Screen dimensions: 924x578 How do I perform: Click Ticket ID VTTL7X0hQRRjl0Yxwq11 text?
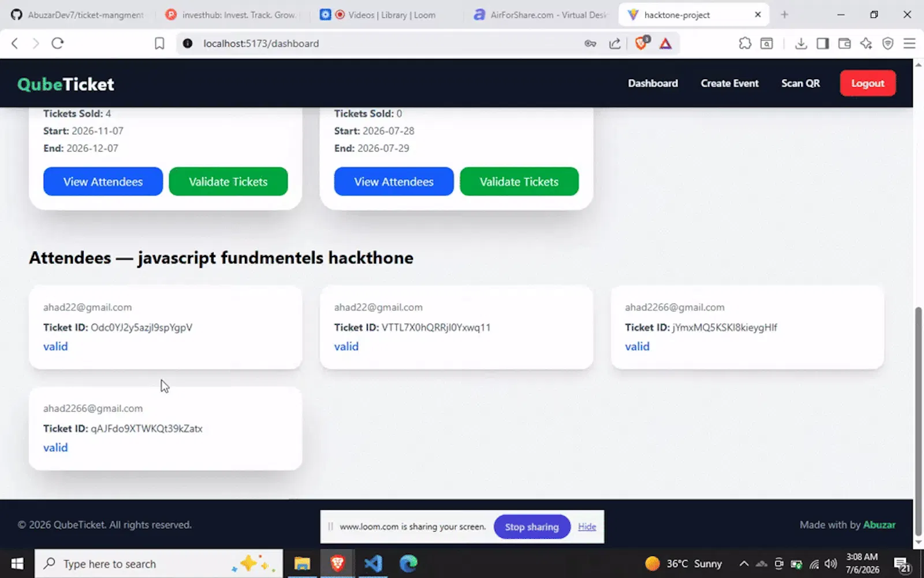(412, 327)
